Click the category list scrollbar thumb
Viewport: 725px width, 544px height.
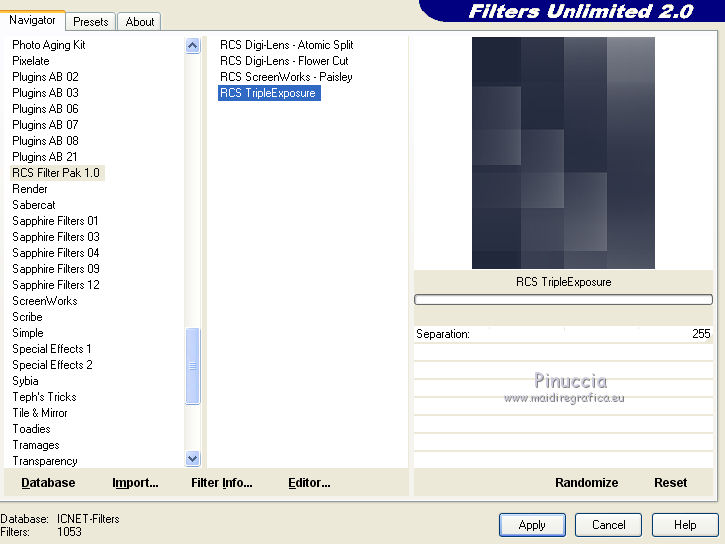pos(192,366)
